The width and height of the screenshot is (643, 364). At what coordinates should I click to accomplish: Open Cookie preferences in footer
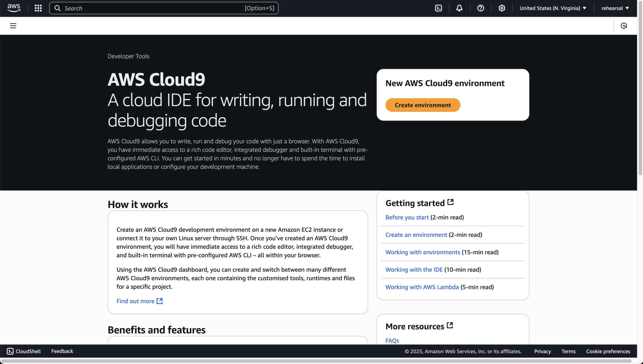608,351
